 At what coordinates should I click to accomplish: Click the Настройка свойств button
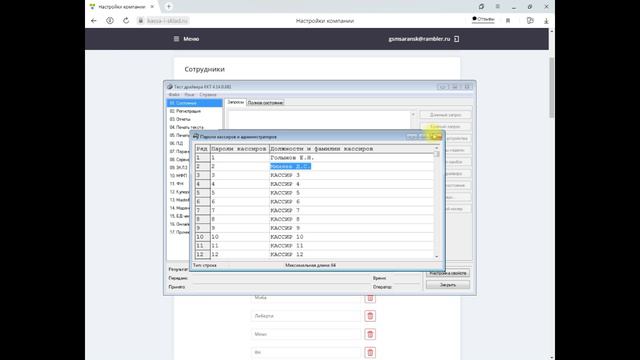tap(448, 273)
